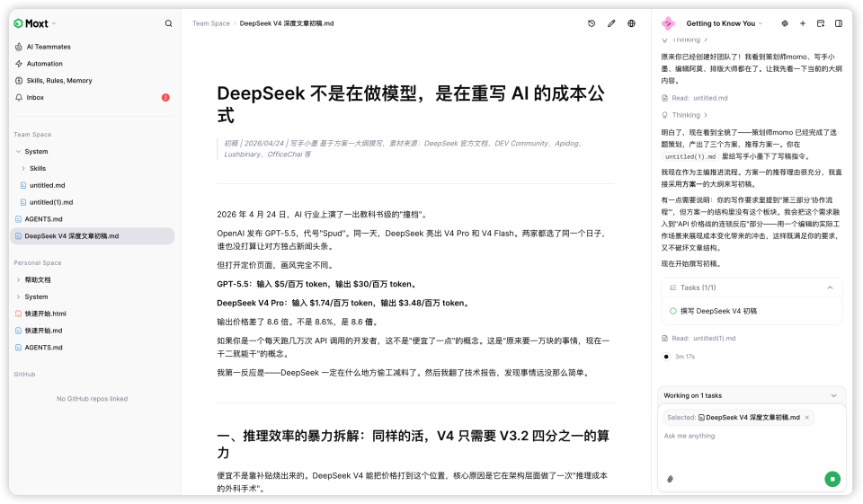Open Read: untitled(1).md reference
863x504 pixels.
click(698, 339)
